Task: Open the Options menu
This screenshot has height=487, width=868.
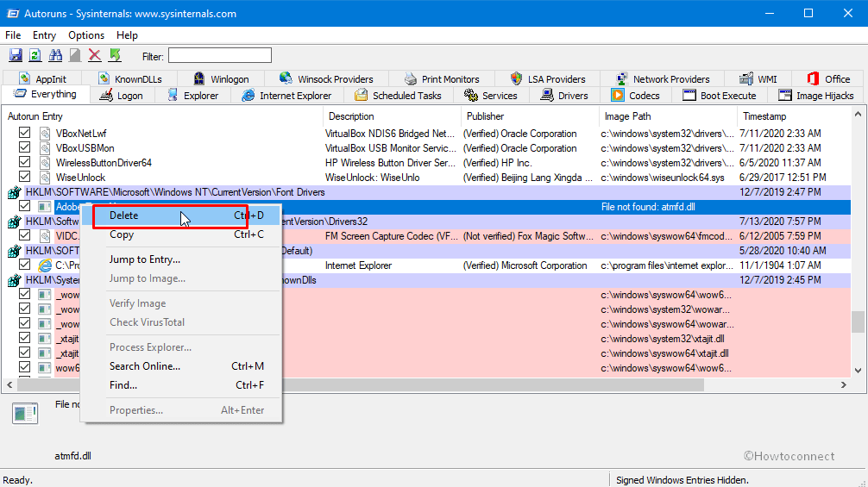Action: tap(86, 35)
